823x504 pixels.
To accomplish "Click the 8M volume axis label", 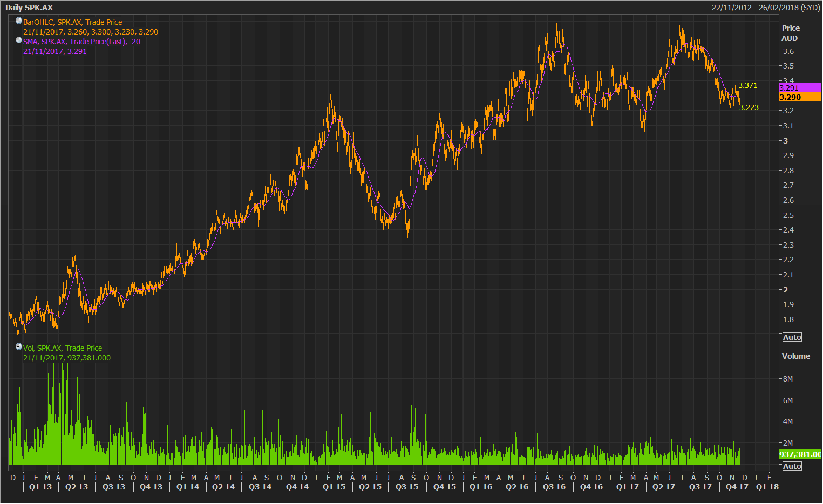I will click(788, 379).
